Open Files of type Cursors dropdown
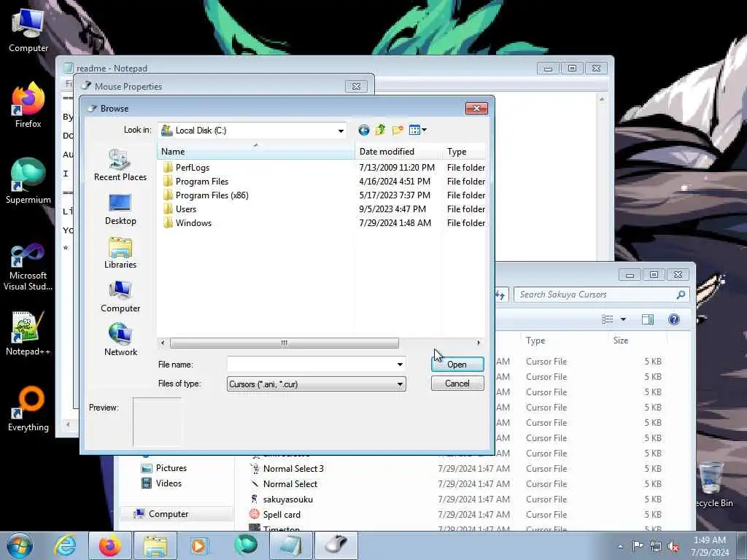Screen dimensions: 747x560 click(317, 384)
